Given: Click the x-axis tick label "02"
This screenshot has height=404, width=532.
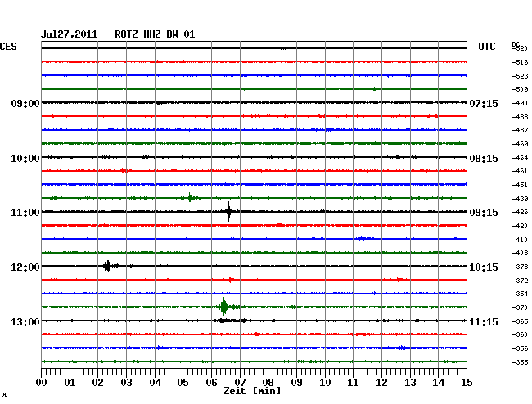Looking at the screenshot, I should point(97,383).
